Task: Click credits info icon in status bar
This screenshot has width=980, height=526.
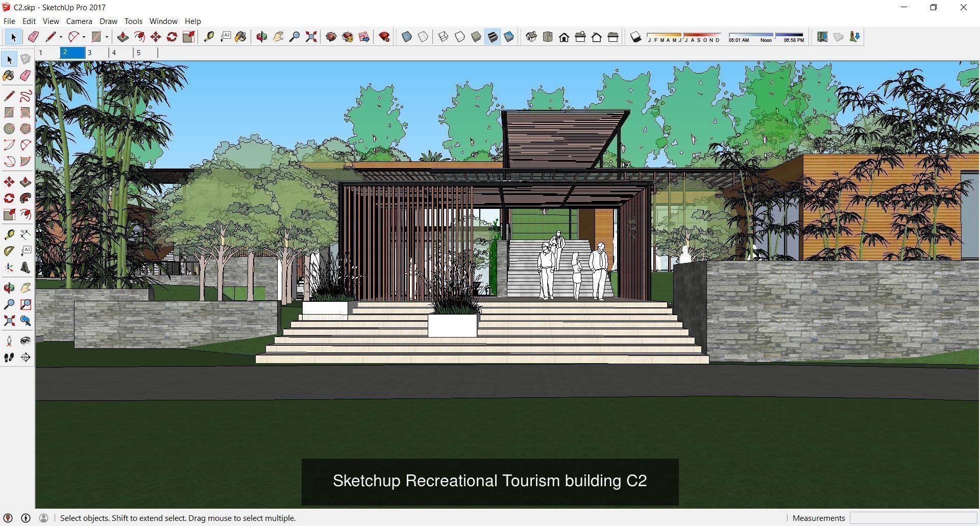Action: [x=26, y=518]
